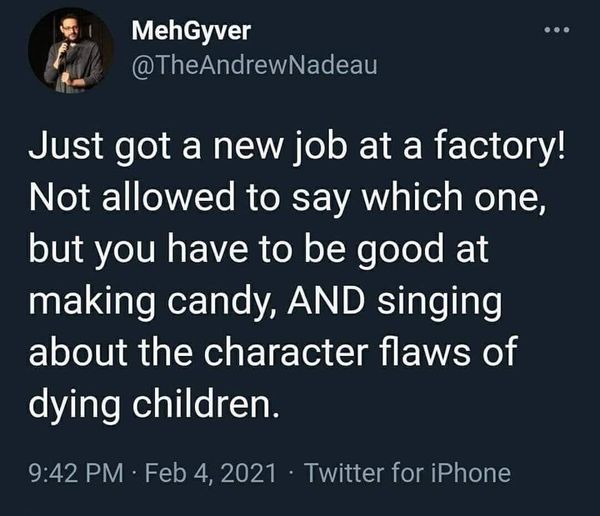Click the word "which" in the tweet
This screenshot has height=516, width=600.
click(405, 202)
